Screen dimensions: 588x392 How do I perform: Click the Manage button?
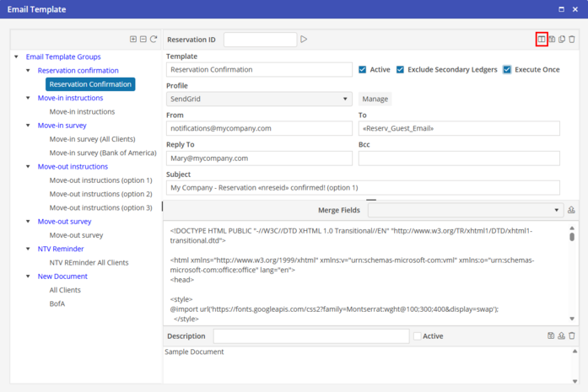coord(375,99)
